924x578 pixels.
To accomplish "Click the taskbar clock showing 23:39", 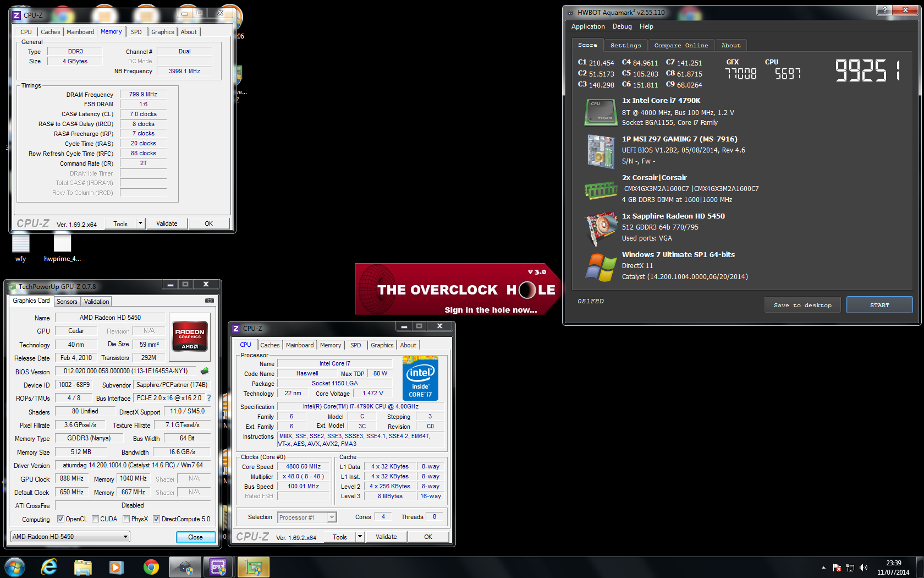I will (893, 568).
